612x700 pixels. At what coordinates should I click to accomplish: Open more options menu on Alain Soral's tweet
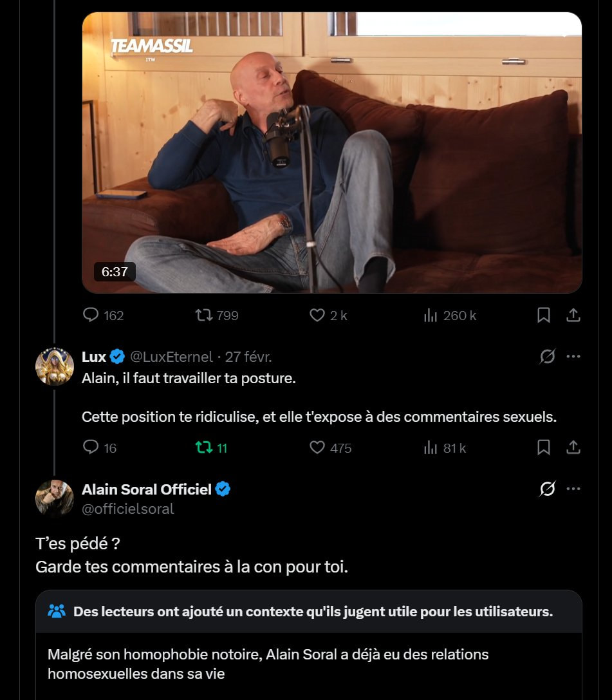coord(573,489)
